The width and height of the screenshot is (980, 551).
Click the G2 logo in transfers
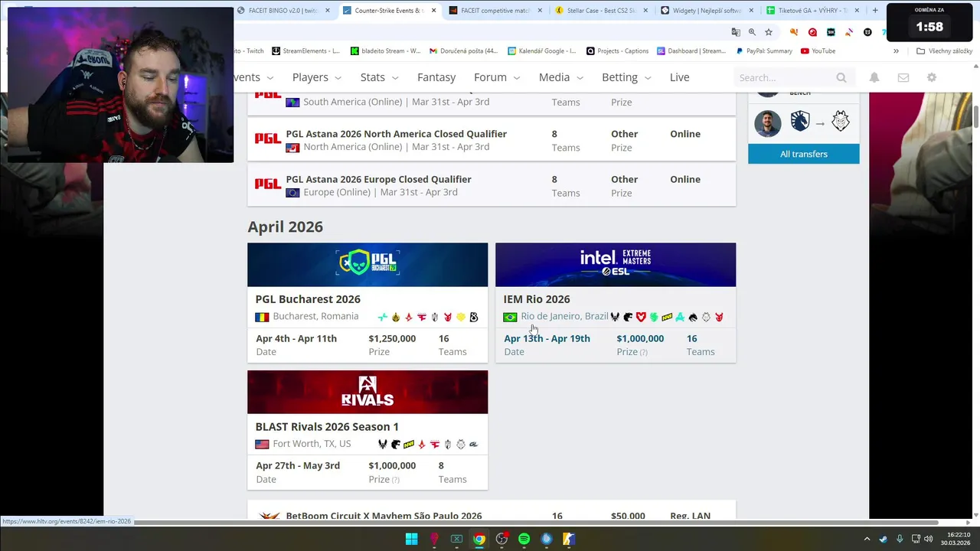[841, 122]
